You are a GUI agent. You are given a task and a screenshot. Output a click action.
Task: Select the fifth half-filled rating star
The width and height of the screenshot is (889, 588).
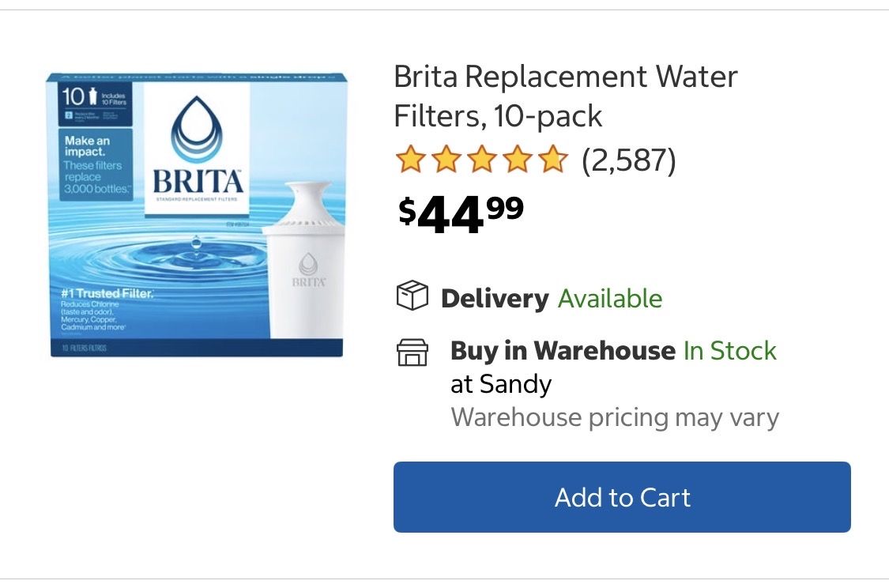(552, 160)
